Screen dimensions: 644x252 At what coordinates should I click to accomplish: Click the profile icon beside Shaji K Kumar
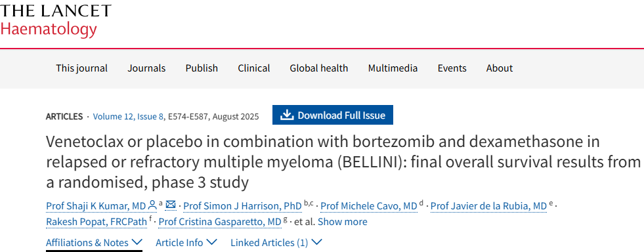152,205
